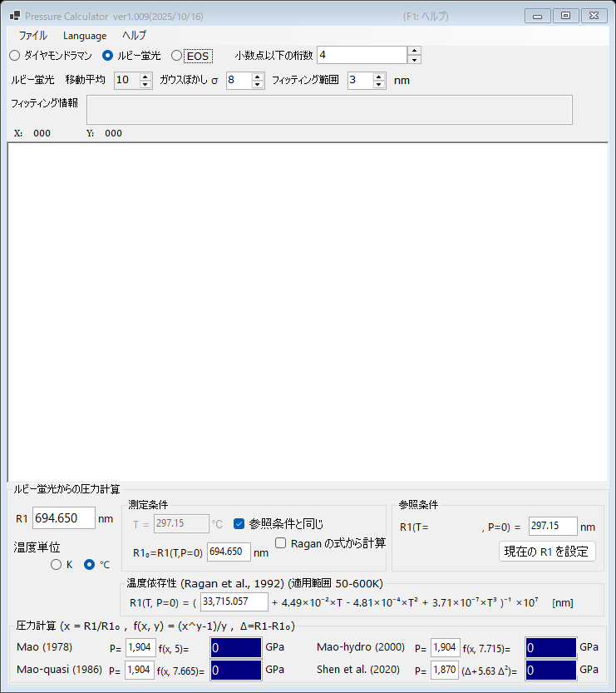Image resolution: width=616 pixels, height=693 pixels.
Task: Click the Mao-quasi (1986) pressure result box
Action: coord(236,671)
